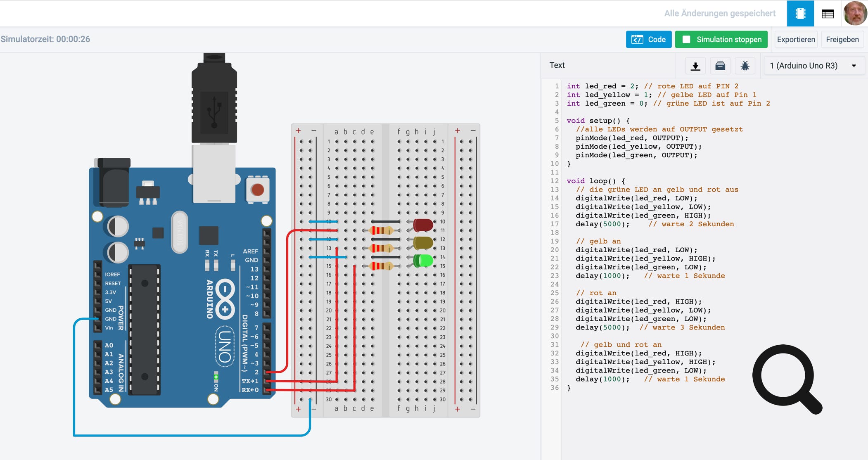Click the ATmega microcontroller chip
The height and width of the screenshot is (460, 868).
(144, 330)
